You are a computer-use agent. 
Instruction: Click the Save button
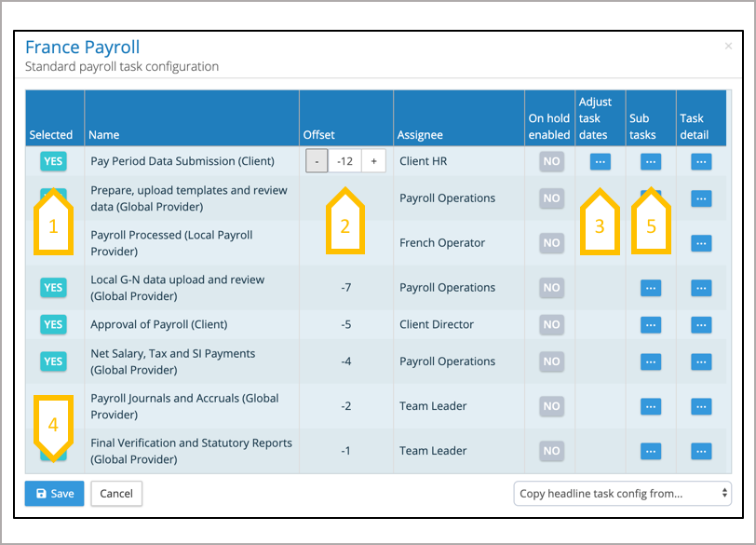54,494
